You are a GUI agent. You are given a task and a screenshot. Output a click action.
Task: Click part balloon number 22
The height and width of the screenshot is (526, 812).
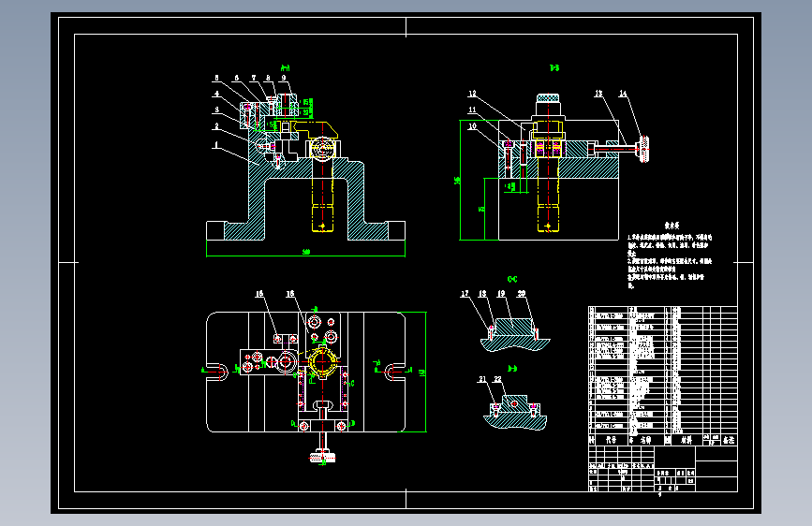coord(497,379)
